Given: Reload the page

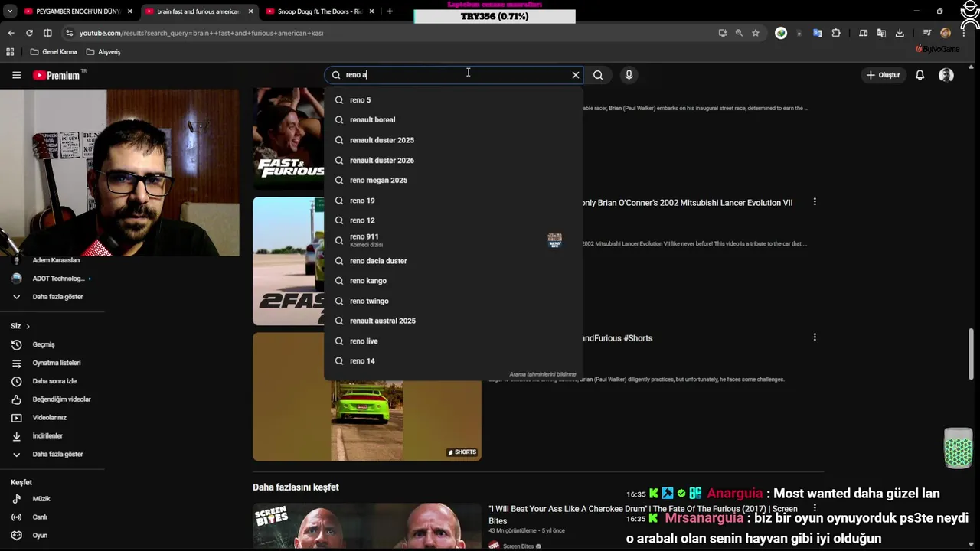Looking at the screenshot, I should (29, 33).
